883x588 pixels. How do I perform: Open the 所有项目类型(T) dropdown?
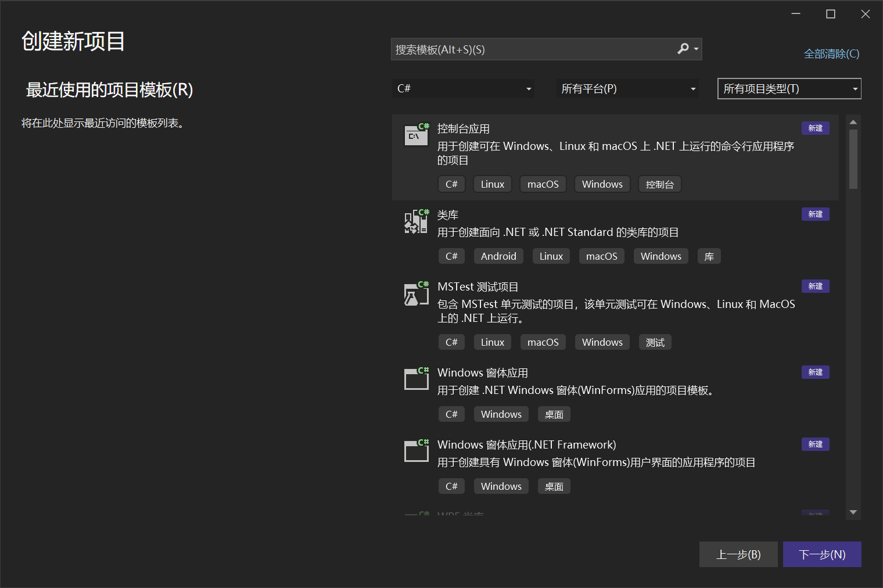click(789, 89)
